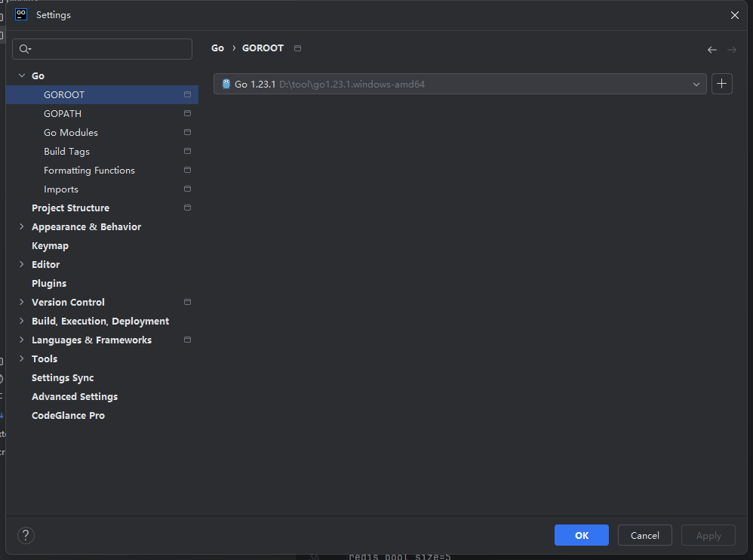Viewport: 753px width, 560px height.
Task: Select GOROOT settings page
Action: click(102, 94)
